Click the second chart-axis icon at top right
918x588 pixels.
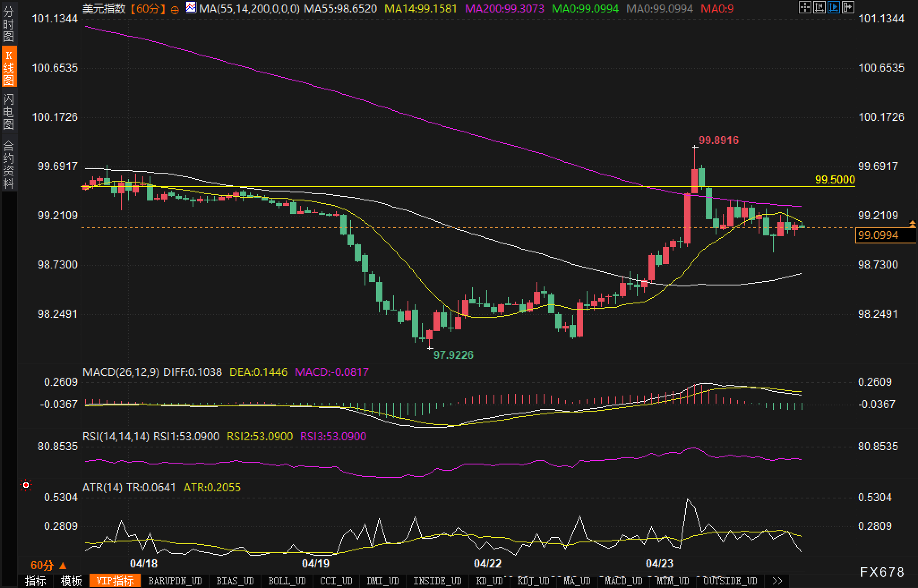[x=819, y=7]
